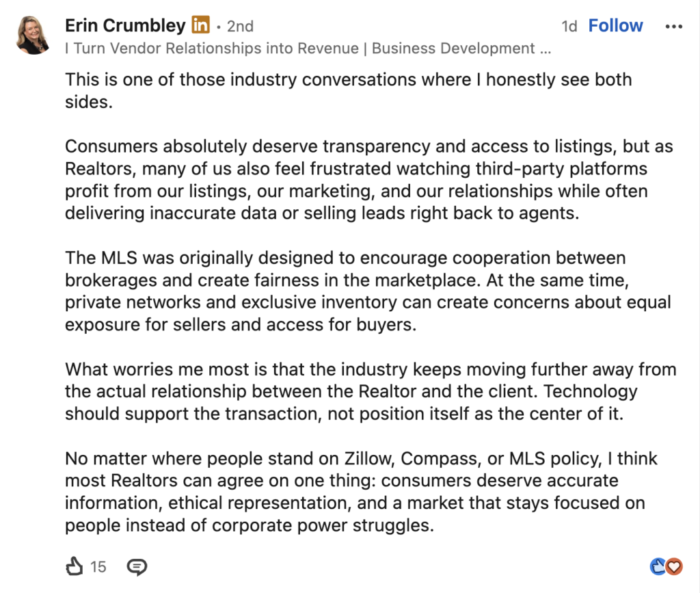The image size is (700, 593).
Task: Open the three-dot more options menu
Action: pyautogui.click(x=673, y=27)
